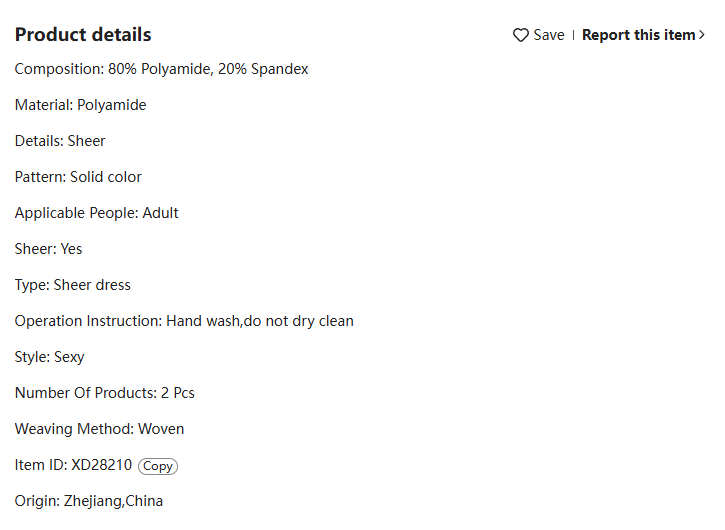Click the Product details heading
This screenshot has height=530, width=725.
point(83,35)
